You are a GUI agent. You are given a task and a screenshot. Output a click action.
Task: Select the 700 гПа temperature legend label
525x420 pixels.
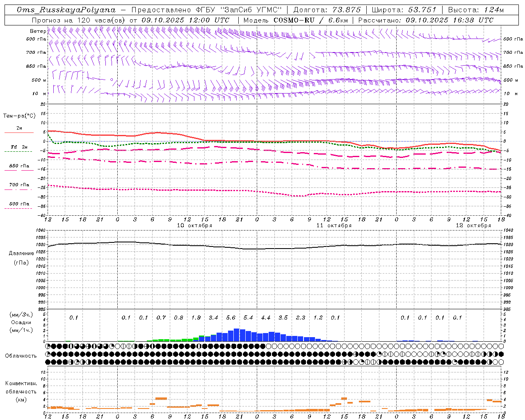[19, 185]
